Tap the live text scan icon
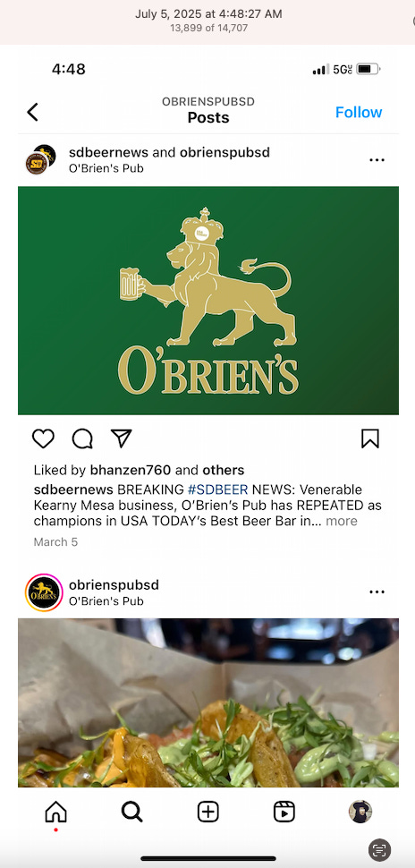This screenshot has height=868, width=415. click(379, 849)
